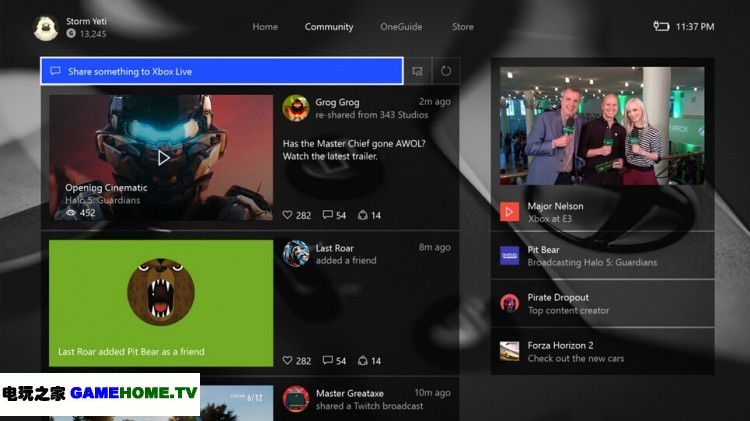
Task: Open the green Pit Bear friend card
Action: pyautogui.click(x=161, y=303)
